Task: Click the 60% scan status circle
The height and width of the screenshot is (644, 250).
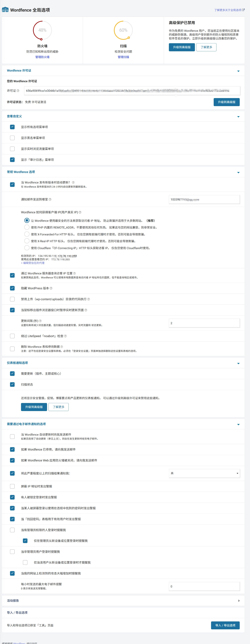Action: click(x=123, y=30)
